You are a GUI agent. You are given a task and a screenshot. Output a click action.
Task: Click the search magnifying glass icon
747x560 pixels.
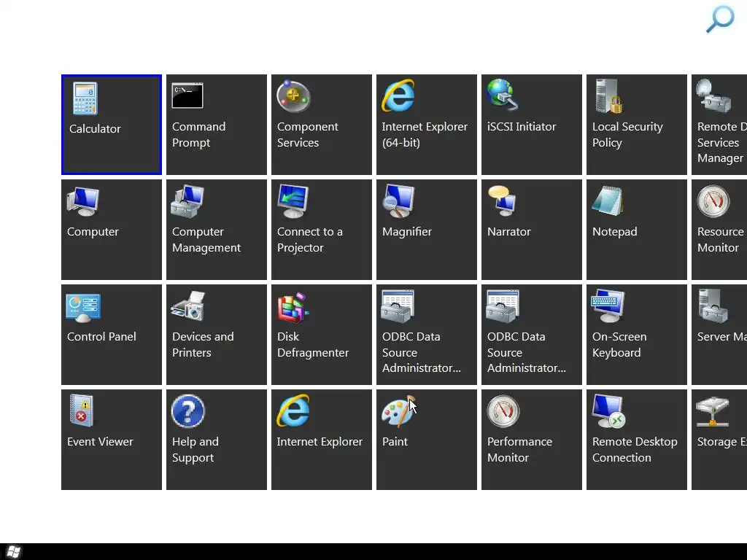(x=720, y=19)
